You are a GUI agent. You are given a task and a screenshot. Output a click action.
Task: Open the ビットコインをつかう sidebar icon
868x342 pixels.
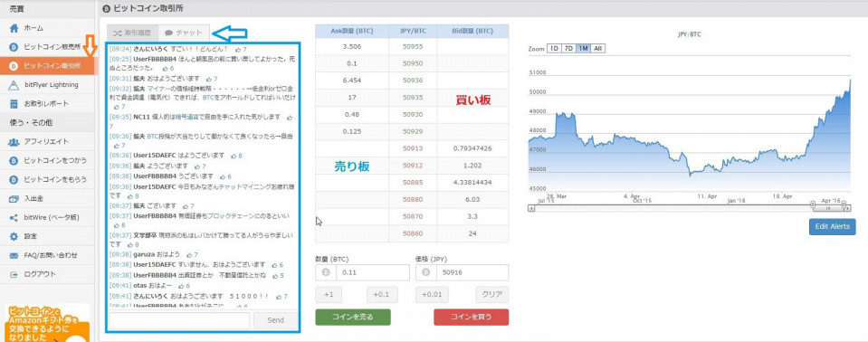click(14, 160)
